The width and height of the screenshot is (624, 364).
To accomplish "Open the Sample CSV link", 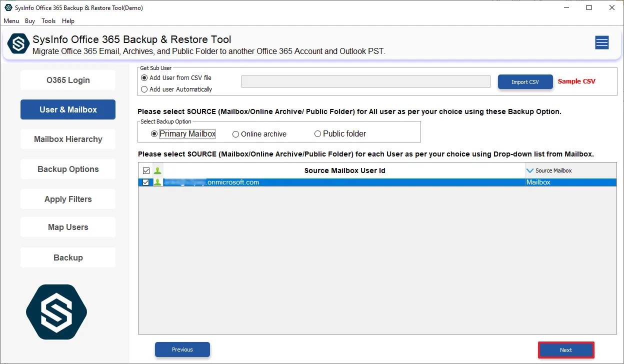I will [576, 81].
